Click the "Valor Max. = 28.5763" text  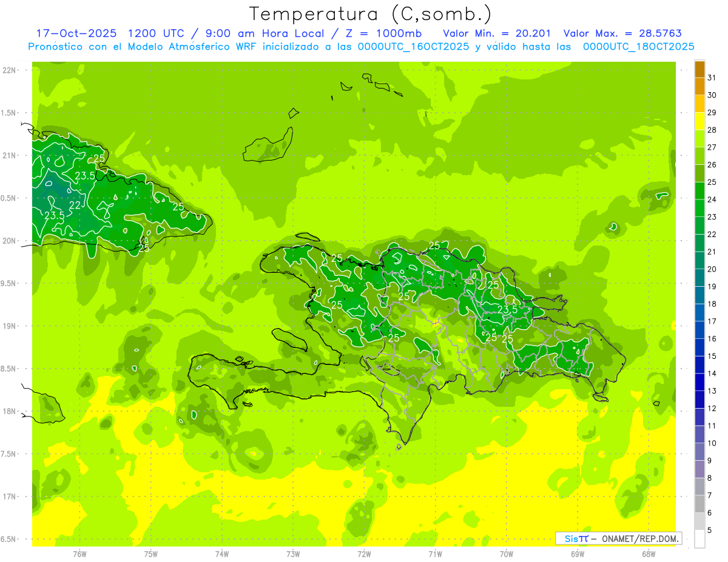(626, 33)
